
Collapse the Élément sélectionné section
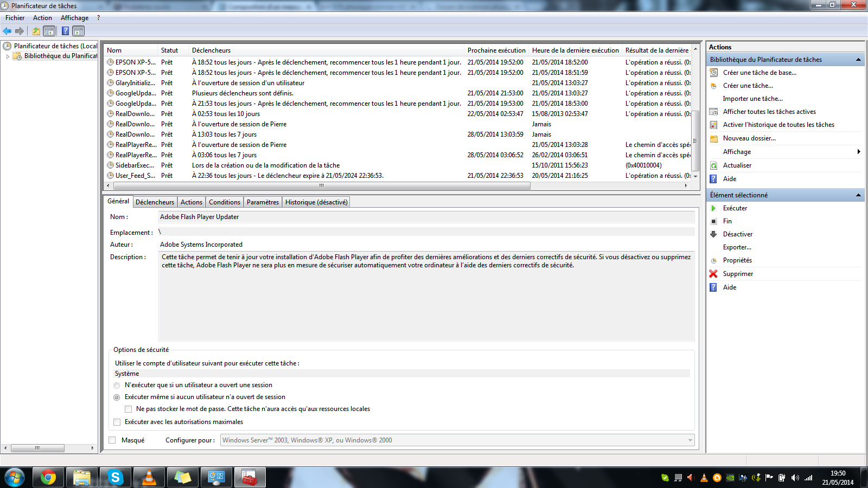point(858,195)
